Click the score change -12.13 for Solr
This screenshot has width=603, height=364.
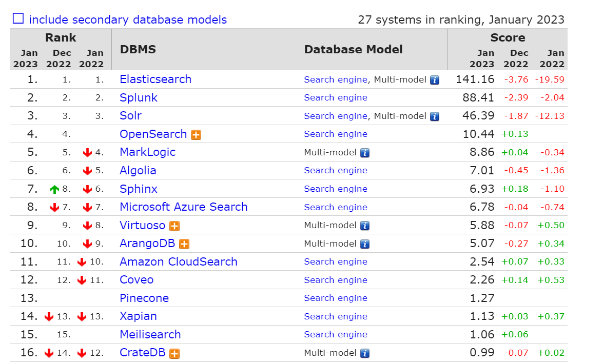coord(550,116)
